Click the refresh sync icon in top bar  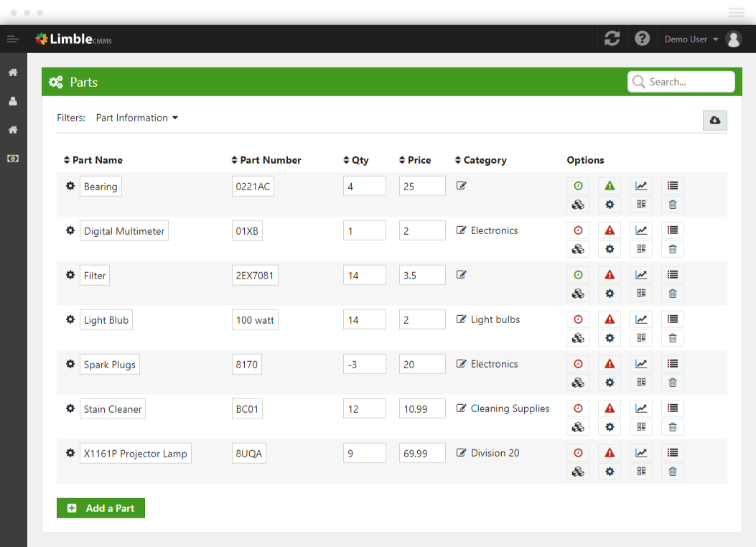pyautogui.click(x=612, y=39)
